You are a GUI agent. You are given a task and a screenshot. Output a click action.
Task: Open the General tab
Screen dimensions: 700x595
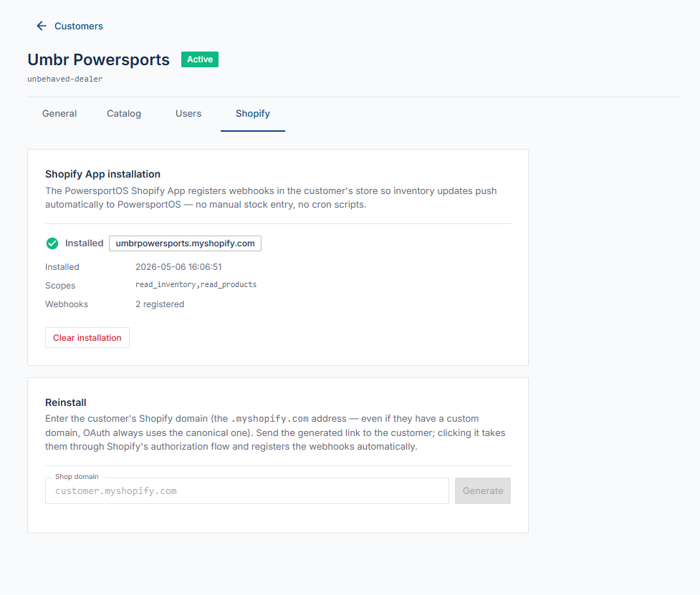click(x=59, y=113)
